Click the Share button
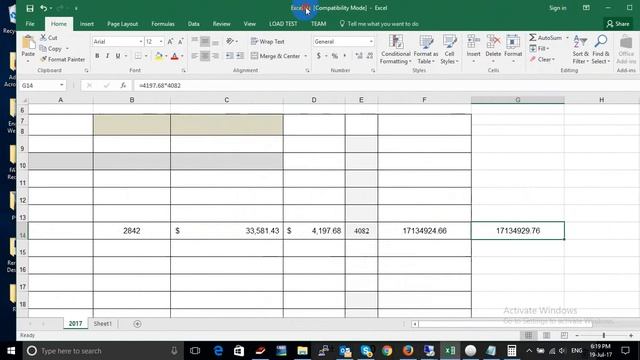The height and width of the screenshot is (360, 640). [x=618, y=24]
